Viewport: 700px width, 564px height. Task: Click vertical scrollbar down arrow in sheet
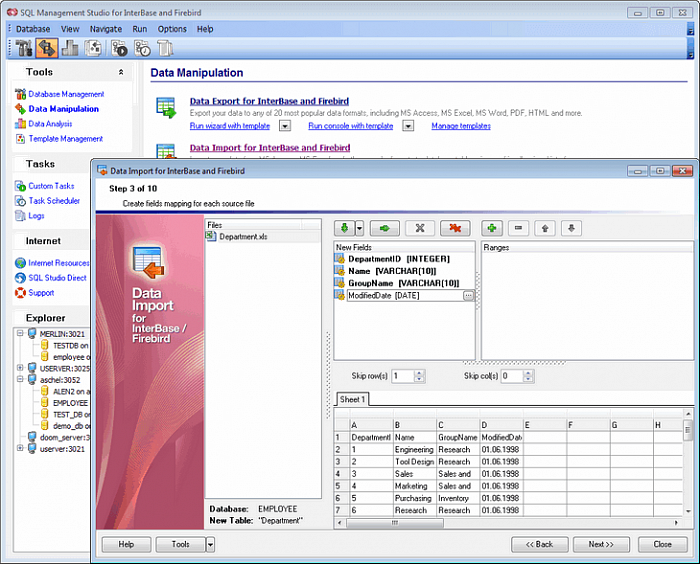pos(688,511)
